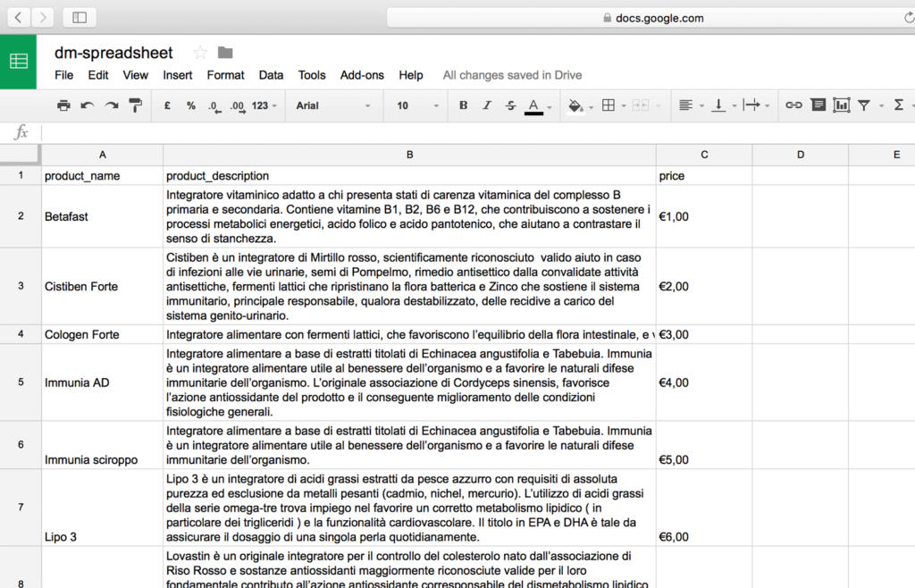Star the dm-spreadsheet document
915x588 pixels.
[x=200, y=53]
